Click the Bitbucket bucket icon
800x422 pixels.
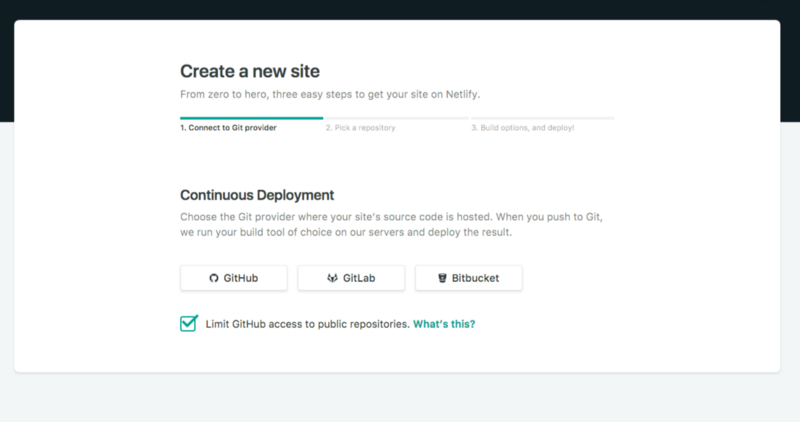442,278
